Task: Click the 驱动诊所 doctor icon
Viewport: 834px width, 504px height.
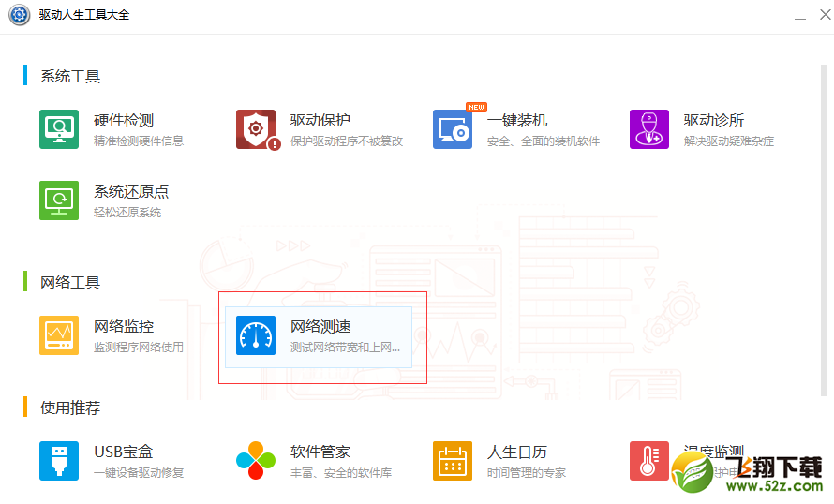Action: (649, 129)
